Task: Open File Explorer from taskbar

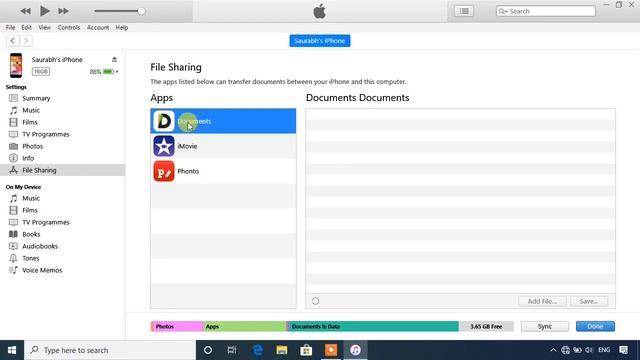Action: tap(282, 350)
